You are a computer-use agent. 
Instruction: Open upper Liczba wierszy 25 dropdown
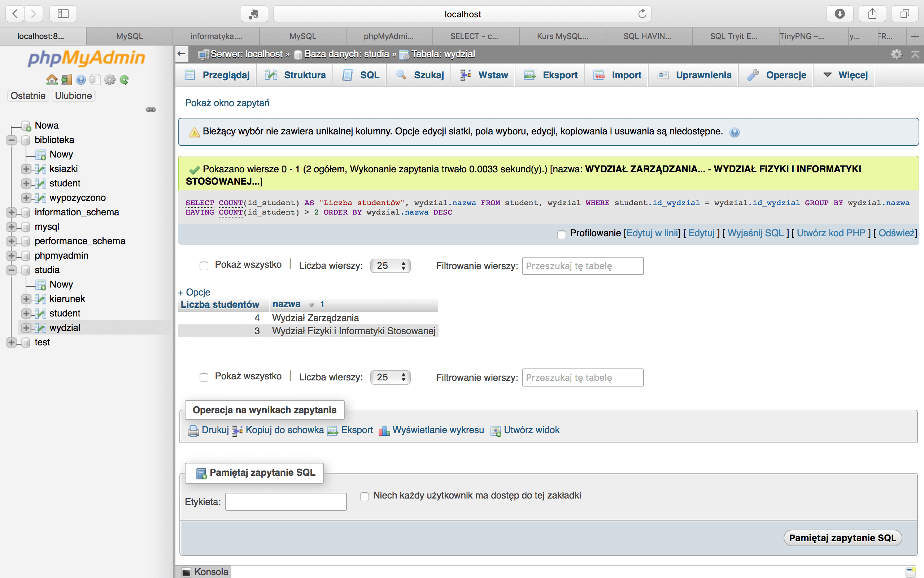[x=390, y=266]
